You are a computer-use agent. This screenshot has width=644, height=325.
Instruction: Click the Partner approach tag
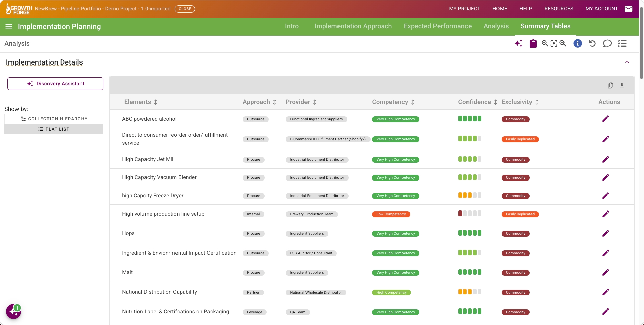[253, 292]
